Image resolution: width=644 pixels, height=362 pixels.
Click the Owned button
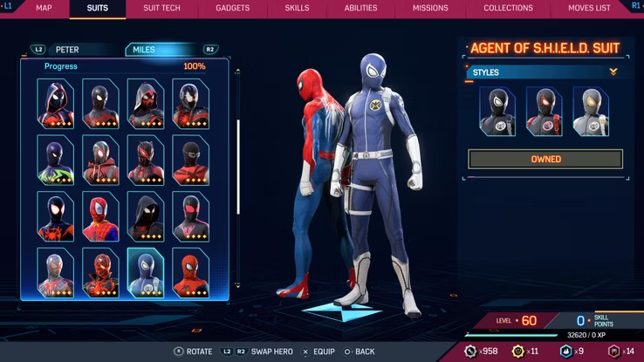pos(545,160)
